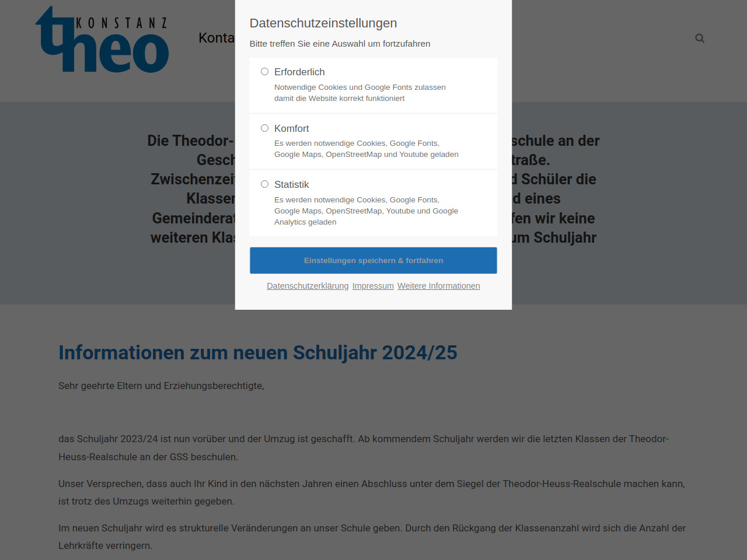This screenshot has width=747, height=560.
Task: Click the Statistik description mentioning Google Analytics
Action: (366, 211)
